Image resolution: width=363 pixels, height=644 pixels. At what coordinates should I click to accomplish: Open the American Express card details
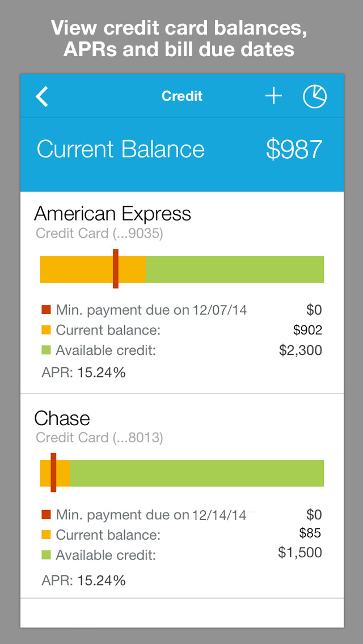(x=112, y=214)
